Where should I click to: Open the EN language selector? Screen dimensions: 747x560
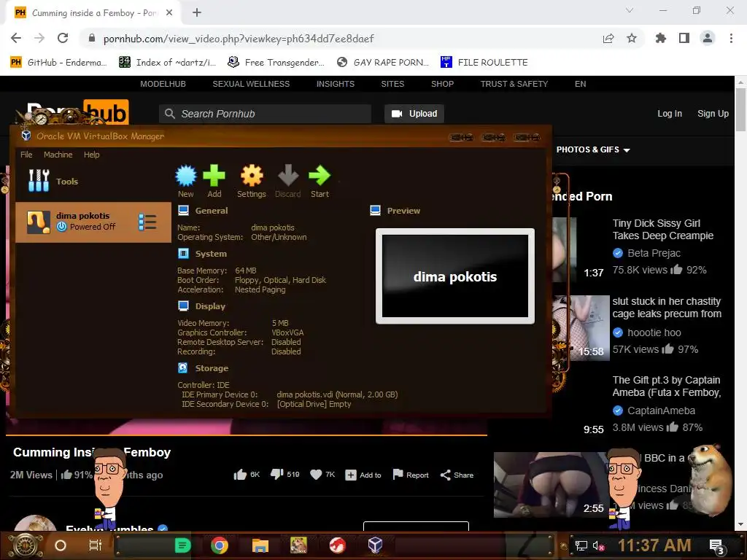point(580,84)
